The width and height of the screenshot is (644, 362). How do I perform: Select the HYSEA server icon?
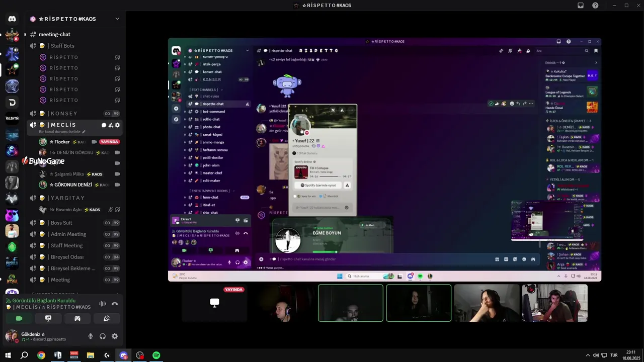point(12,279)
